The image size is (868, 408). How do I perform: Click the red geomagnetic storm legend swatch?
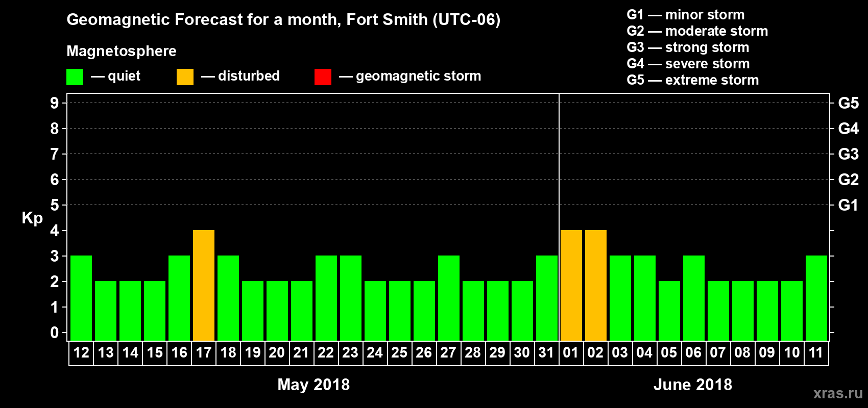click(x=323, y=77)
